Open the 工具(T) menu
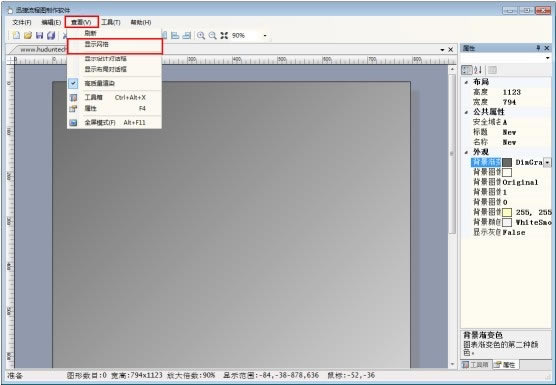Viewport: 556px width, 385px height. pyautogui.click(x=111, y=22)
